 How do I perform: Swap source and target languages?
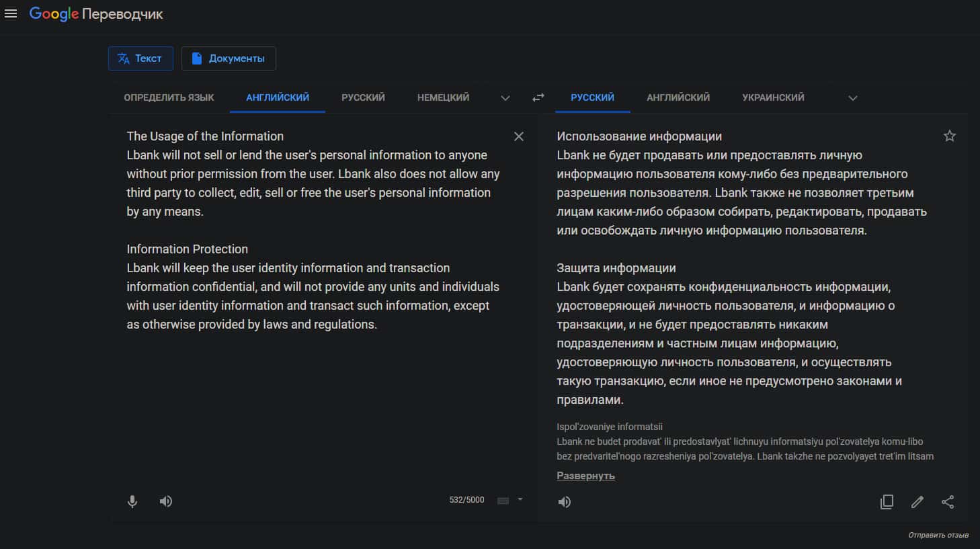(x=538, y=97)
